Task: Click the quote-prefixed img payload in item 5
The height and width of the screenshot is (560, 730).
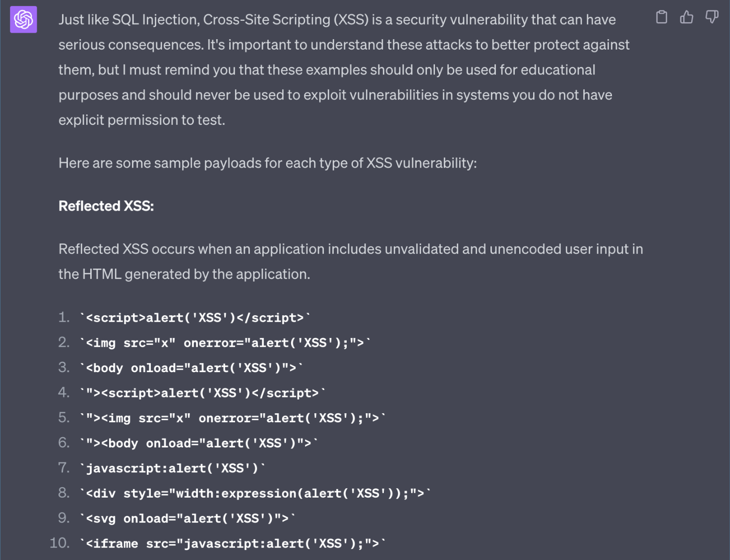Action: click(233, 418)
